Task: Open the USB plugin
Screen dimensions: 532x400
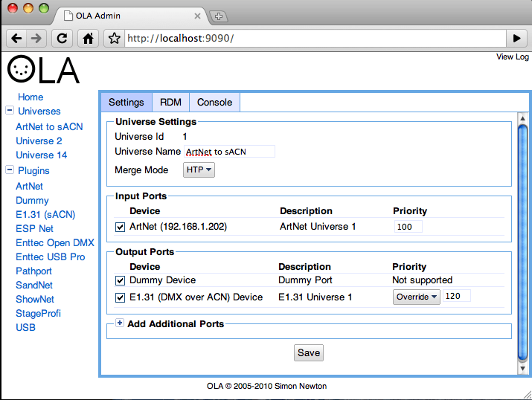Action: (25, 327)
